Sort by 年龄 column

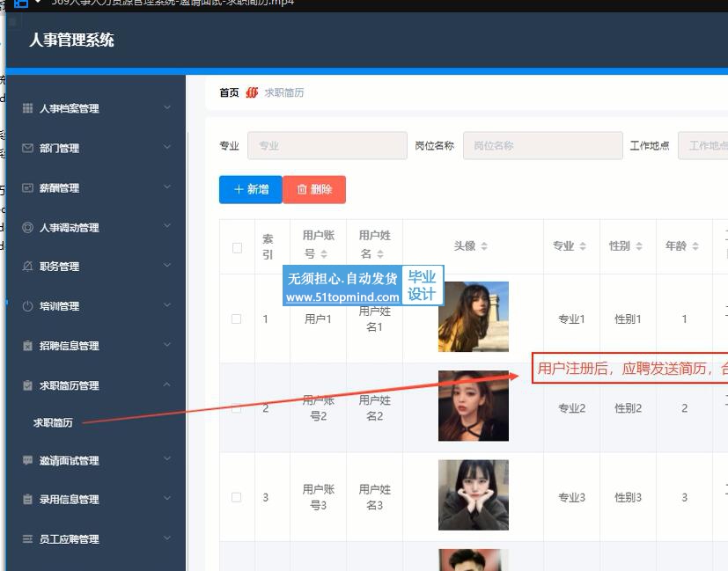(695, 245)
